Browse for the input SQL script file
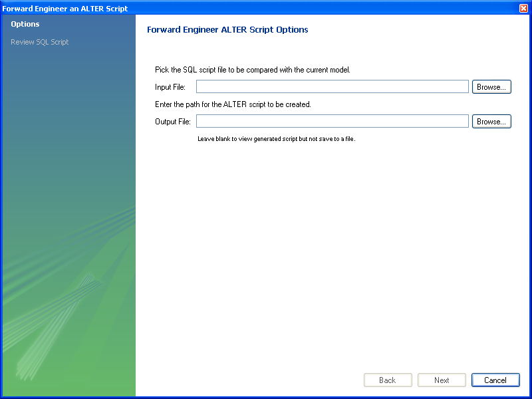Viewport: 532px width, 399px height. 491,87
